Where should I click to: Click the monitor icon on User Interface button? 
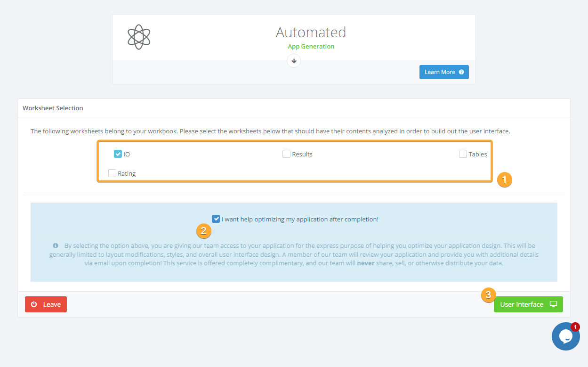pyautogui.click(x=552, y=304)
